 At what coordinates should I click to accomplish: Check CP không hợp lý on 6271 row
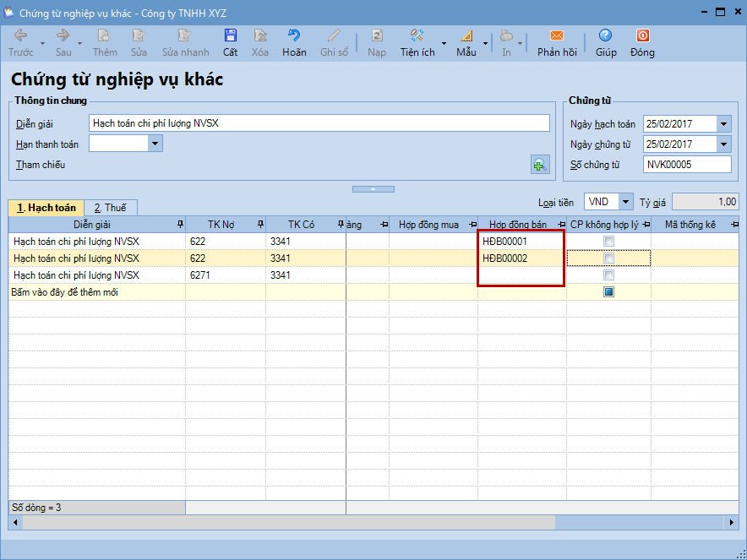click(x=608, y=275)
